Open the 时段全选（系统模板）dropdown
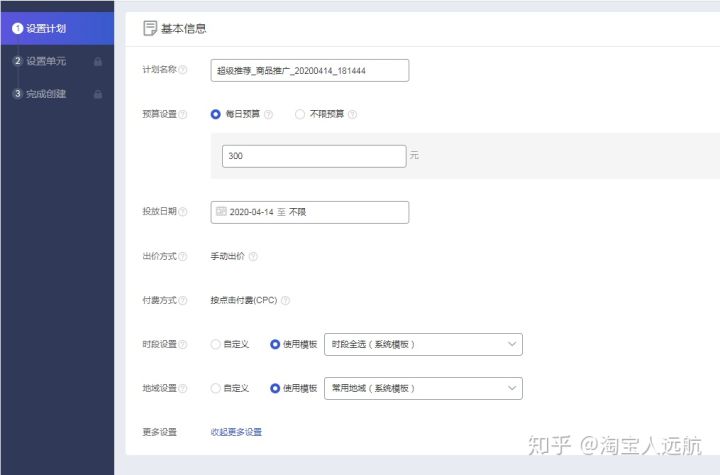This screenshot has width=720, height=475. click(x=423, y=345)
